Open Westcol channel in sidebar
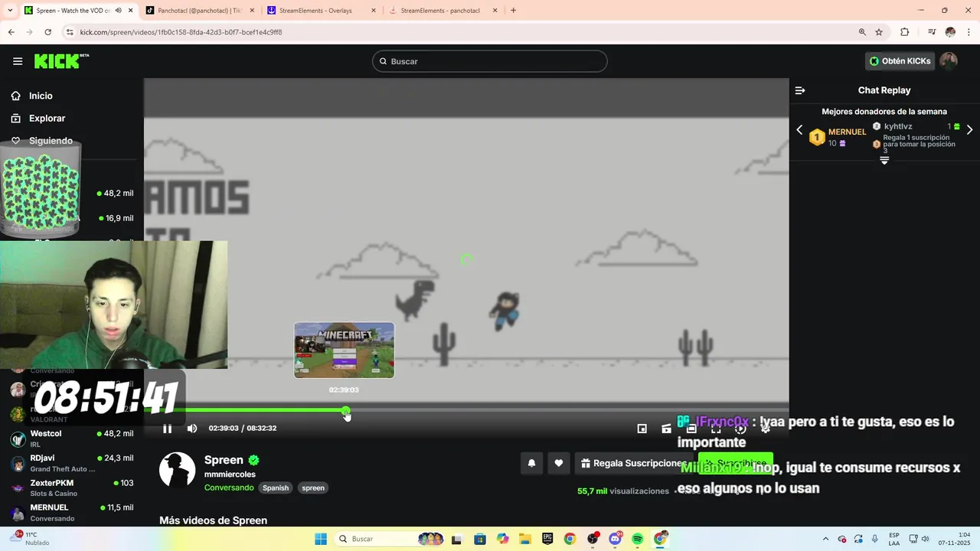The height and width of the screenshot is (551, 980). (x=72, y=439)
